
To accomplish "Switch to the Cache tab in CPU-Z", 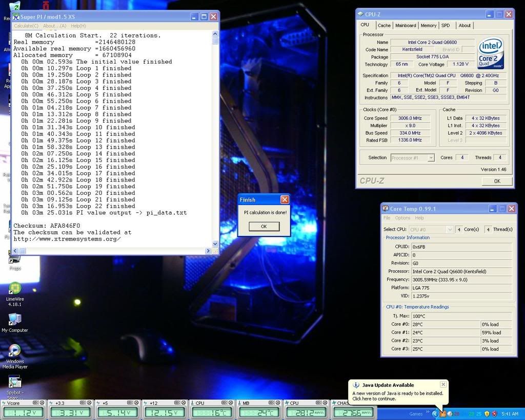I will (384, 26).
